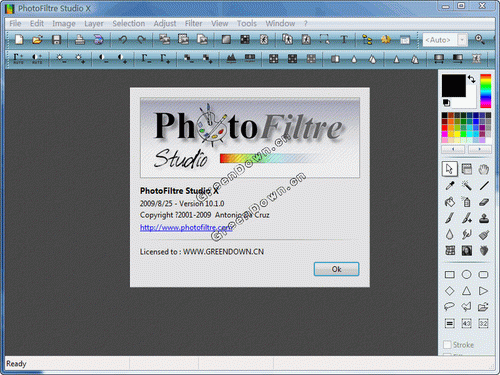The height and width of the screenshot is (375, 500).
Task: Choose the Eraser tool
Action: click(x=484, y=202)
